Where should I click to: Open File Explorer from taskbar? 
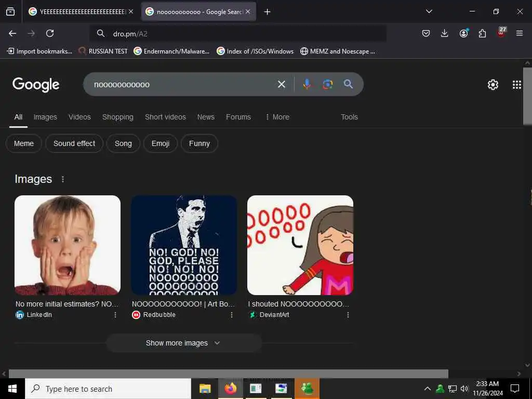pos(205,389)
